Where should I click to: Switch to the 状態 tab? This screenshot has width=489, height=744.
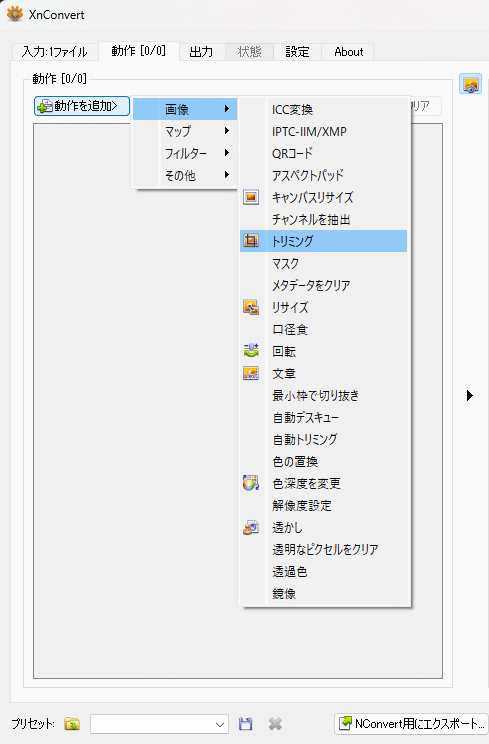click(x=249, y=52)
